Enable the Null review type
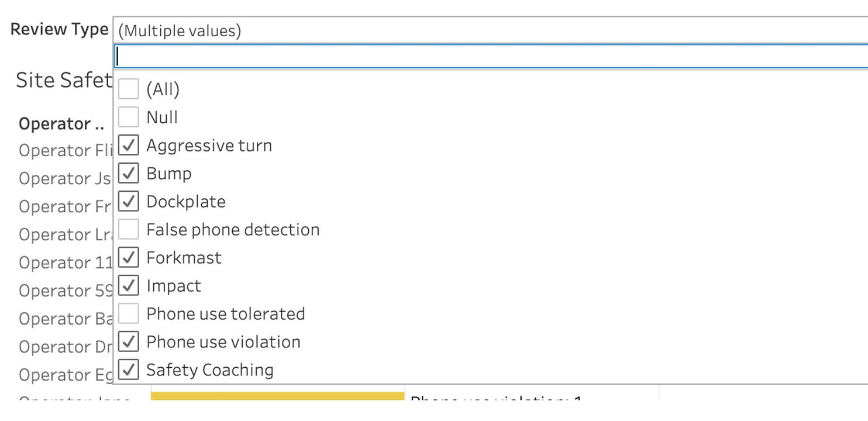The width and height of the screenshot is (868, 421). [x=128, y=117]
